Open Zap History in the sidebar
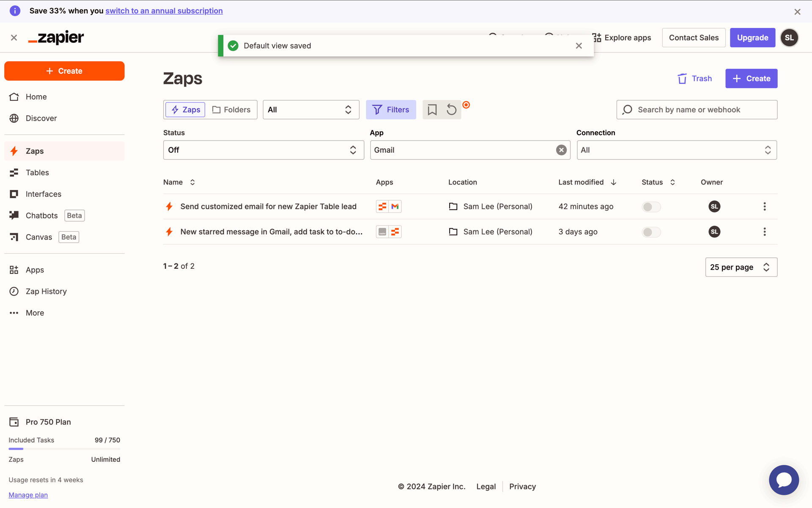The width and height of the screenshot is (812, 508). pyautogui.click(x=64, y=291)
